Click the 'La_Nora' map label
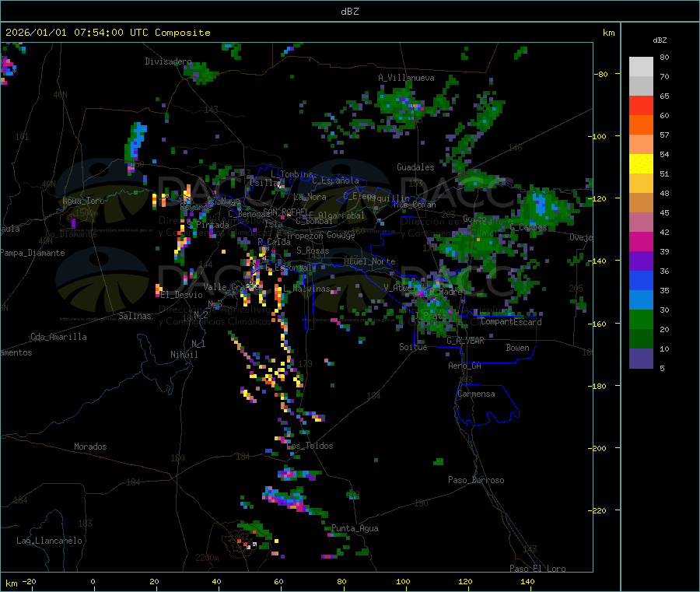 310,197
